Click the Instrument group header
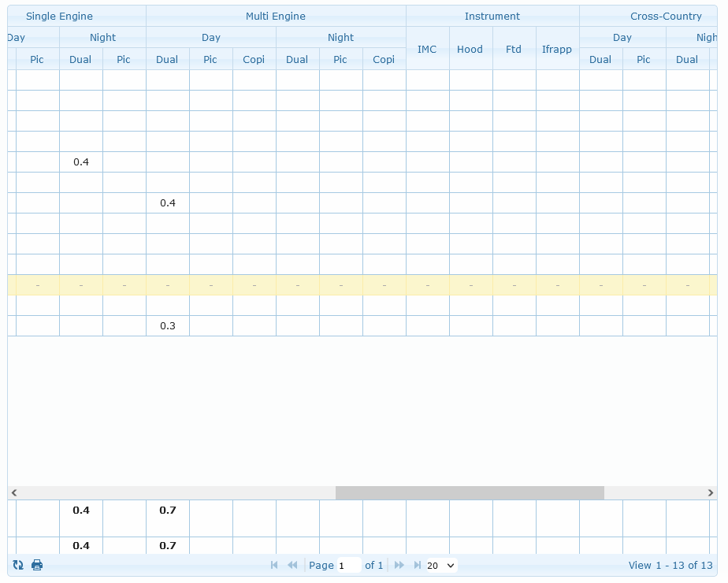Image resolution: width=728 pixels, height=583 pixels. click(x=492, y=16)
